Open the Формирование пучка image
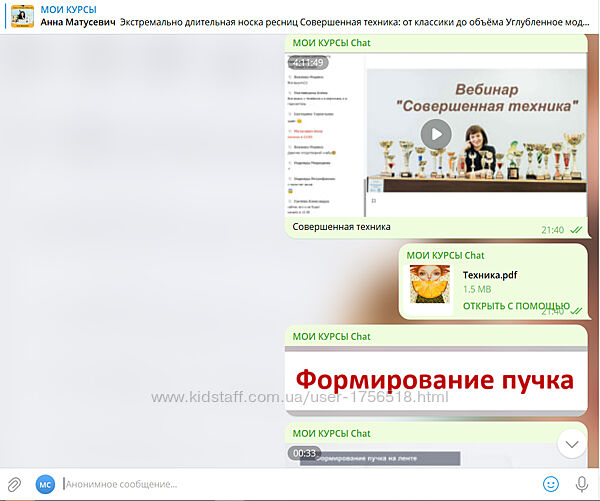The image size is (600, 501). (x=436, y=381)
